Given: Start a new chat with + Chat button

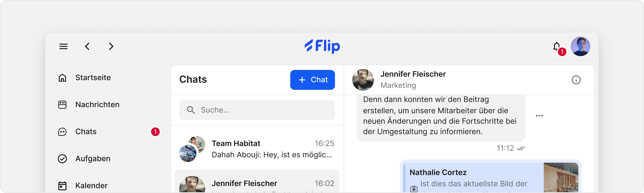Looking at the screenshot, I should 313,80.
